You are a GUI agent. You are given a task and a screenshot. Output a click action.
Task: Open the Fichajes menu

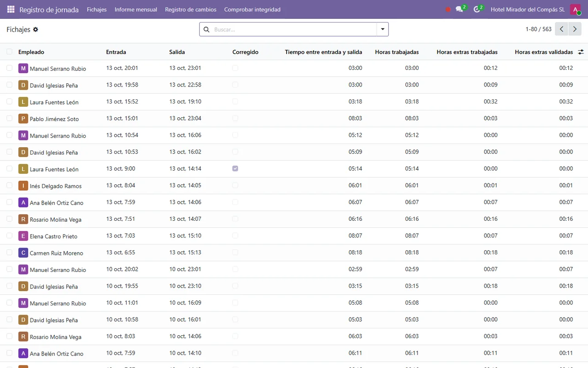96,9
